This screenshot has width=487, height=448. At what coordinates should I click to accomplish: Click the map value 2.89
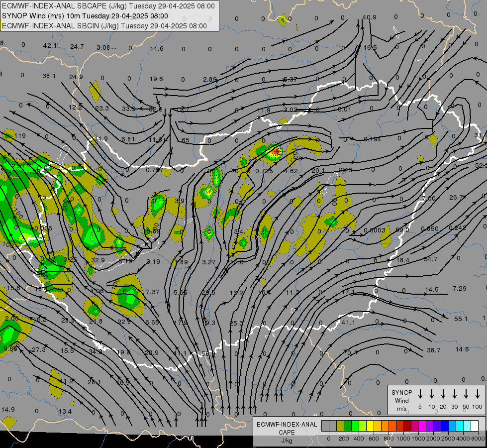point(209,80)
